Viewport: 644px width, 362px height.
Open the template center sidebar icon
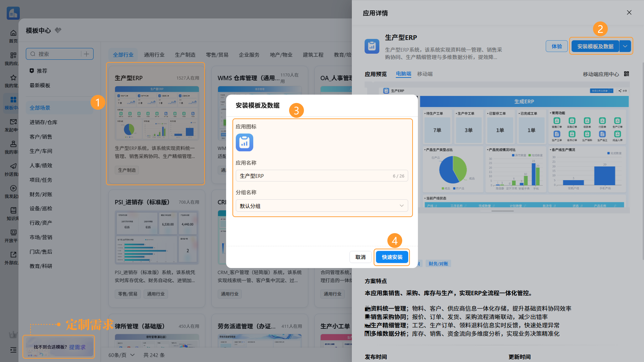point(13,100)
